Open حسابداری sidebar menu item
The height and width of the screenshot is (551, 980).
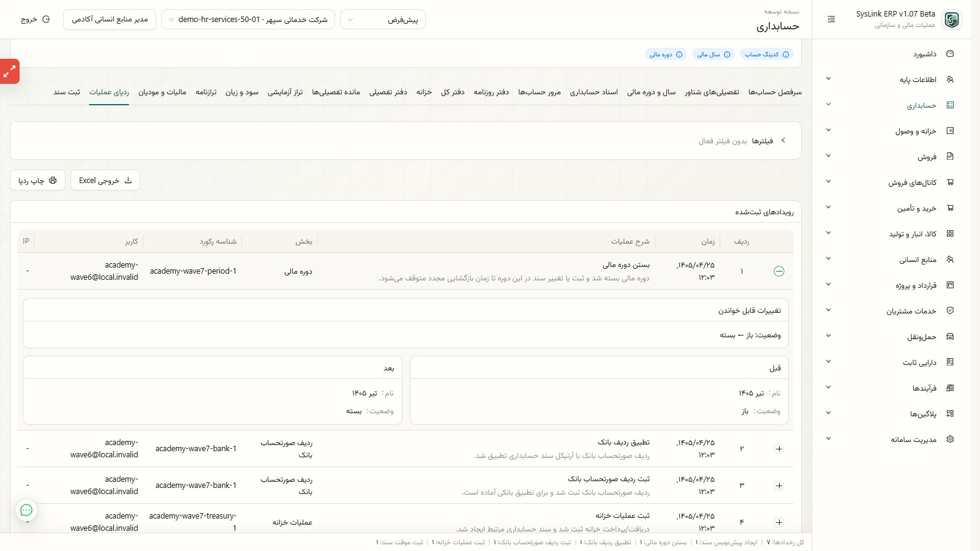(x=891, y=105)
